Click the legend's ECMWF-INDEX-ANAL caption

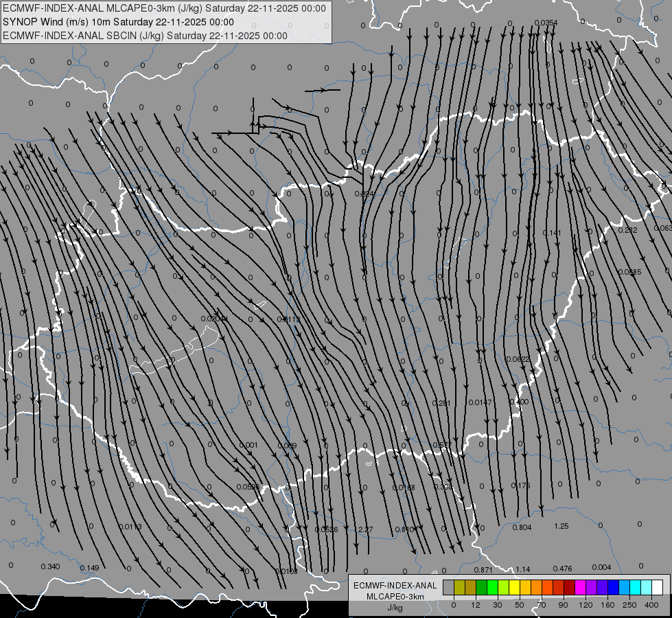tap(395, 586)
